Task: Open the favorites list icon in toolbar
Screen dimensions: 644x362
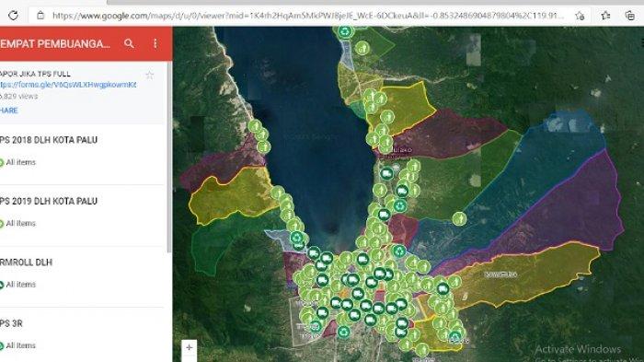Action: [x=605, y=16]
